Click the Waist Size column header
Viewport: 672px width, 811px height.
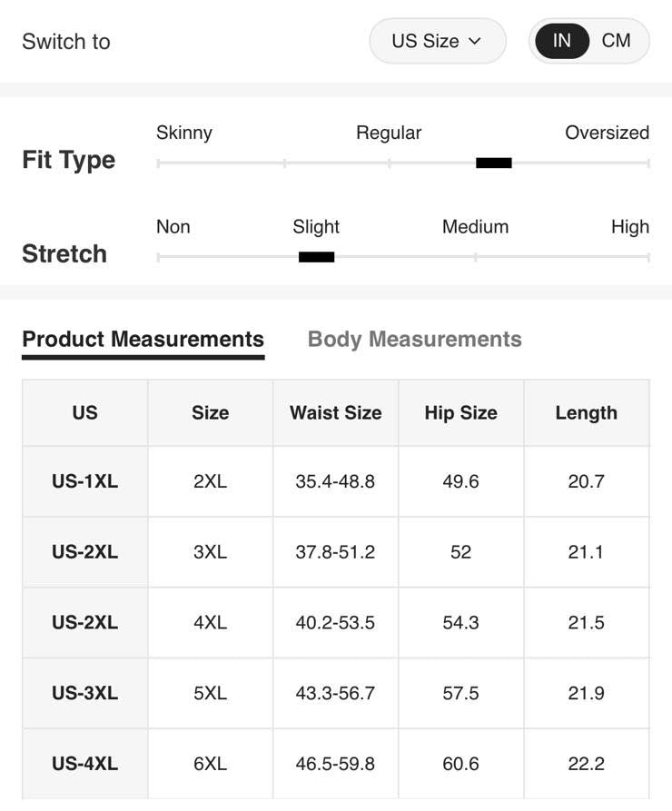335,413
